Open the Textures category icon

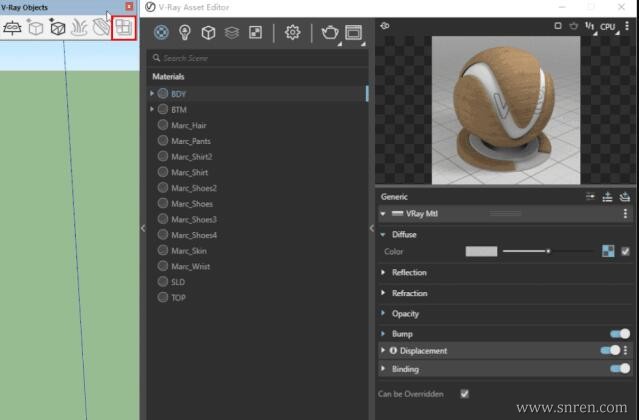(x=256, y=32)
